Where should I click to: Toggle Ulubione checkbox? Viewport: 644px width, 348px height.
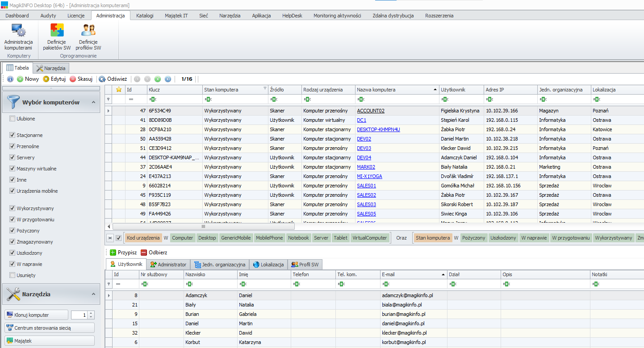pos(12,119)
